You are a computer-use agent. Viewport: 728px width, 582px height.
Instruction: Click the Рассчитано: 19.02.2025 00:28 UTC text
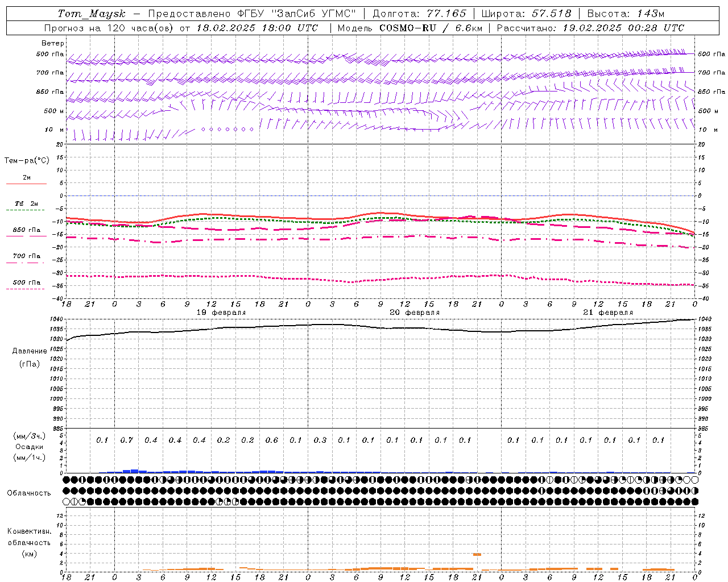(x=590, y=28)
